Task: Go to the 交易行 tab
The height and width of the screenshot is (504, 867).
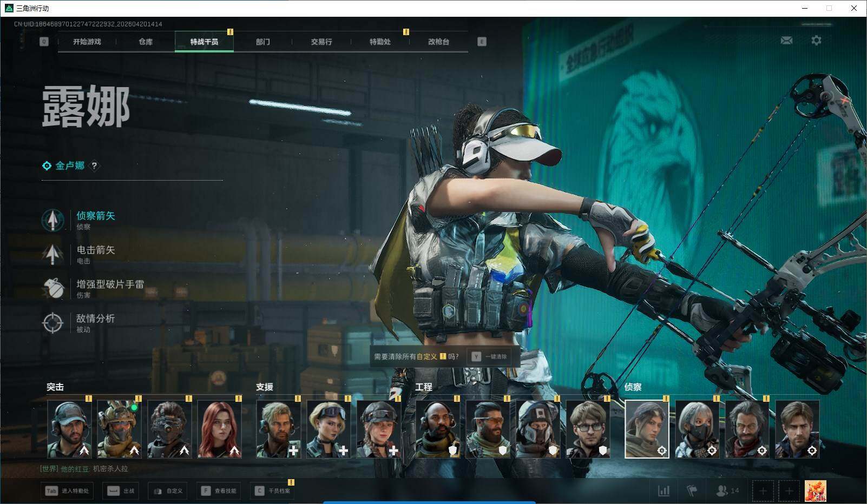Action: click(321, 42)
